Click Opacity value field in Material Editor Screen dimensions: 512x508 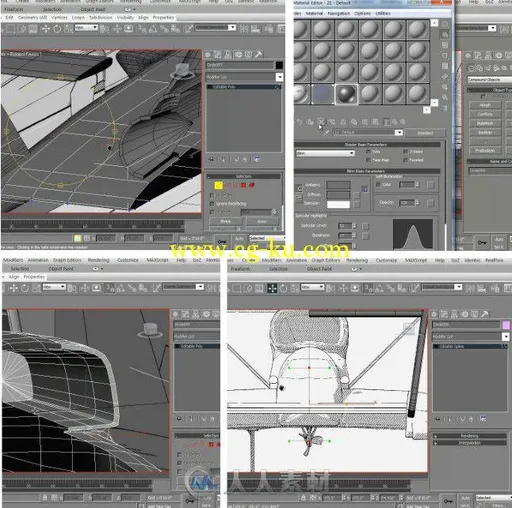(x=407, y=203)
